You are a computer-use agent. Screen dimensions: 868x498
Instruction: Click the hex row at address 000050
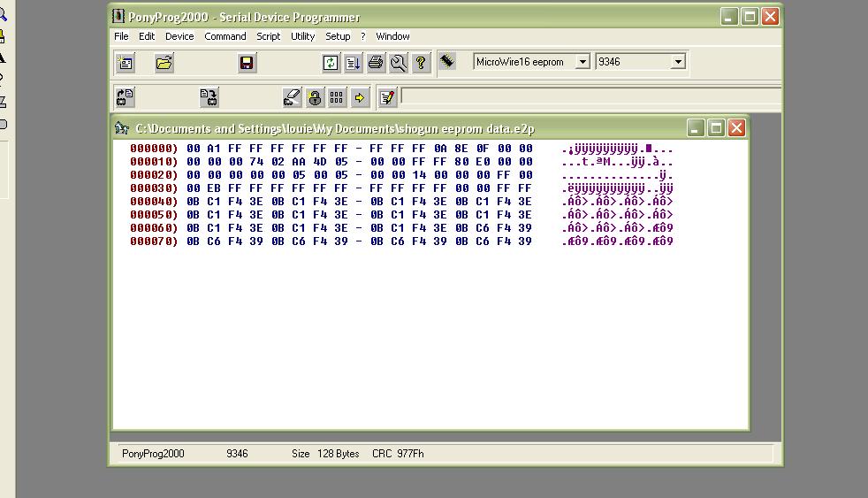pos(401,215)
